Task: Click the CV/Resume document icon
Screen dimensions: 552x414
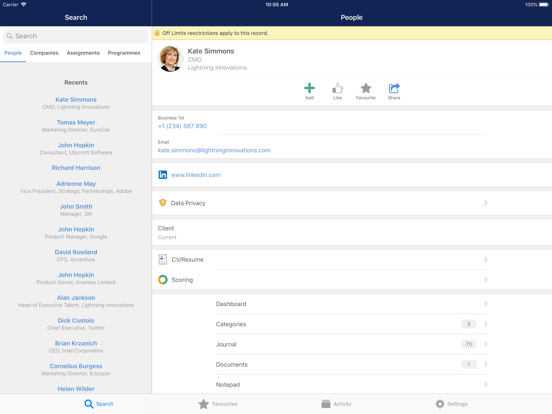Action: 162,259
